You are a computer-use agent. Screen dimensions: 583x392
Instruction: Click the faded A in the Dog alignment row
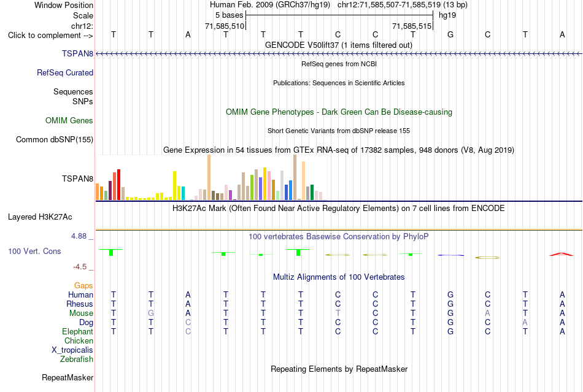pyautogui.click(x=525, y=323)
